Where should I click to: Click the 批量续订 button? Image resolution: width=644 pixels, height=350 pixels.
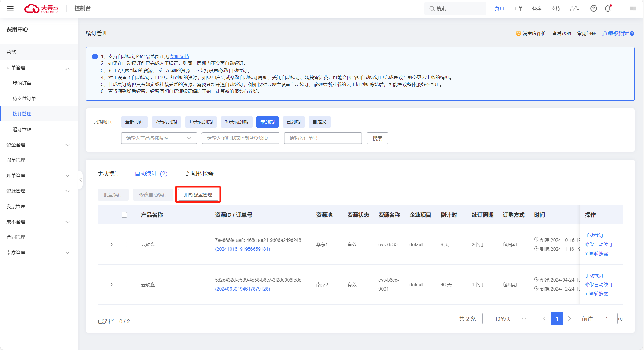113,195
